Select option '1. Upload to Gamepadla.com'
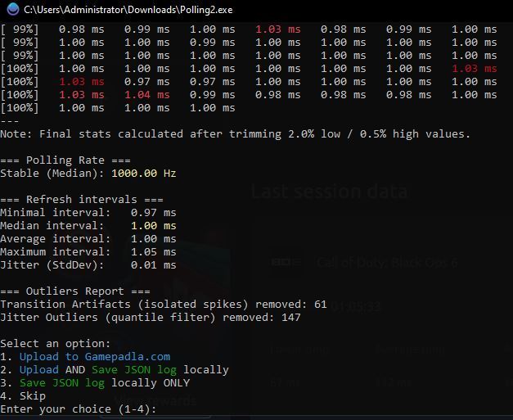 click(x=85, y=356)
